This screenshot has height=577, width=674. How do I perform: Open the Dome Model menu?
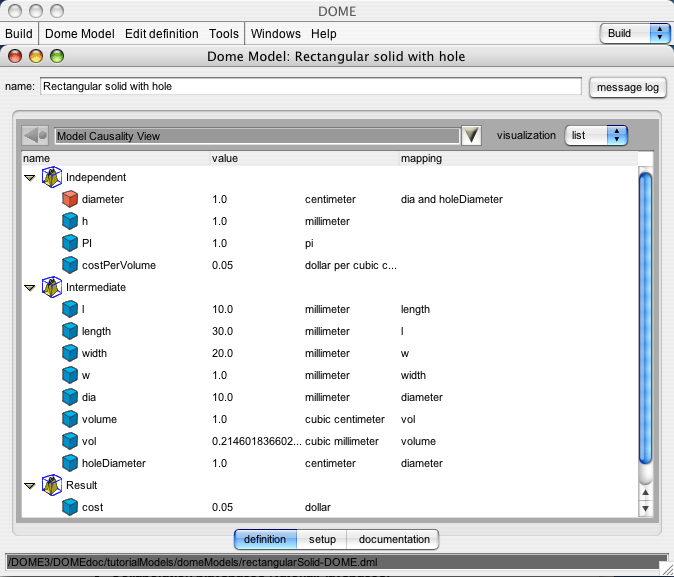click(80, 34)
